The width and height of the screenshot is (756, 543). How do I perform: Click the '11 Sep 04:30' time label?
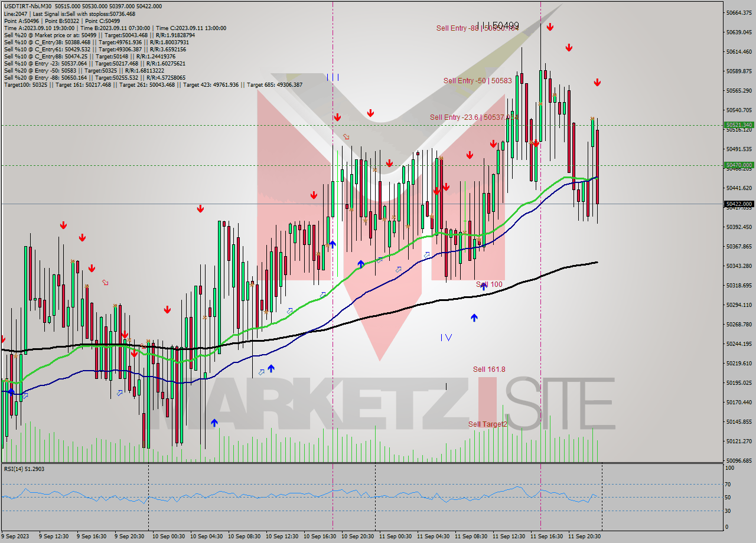433,537
